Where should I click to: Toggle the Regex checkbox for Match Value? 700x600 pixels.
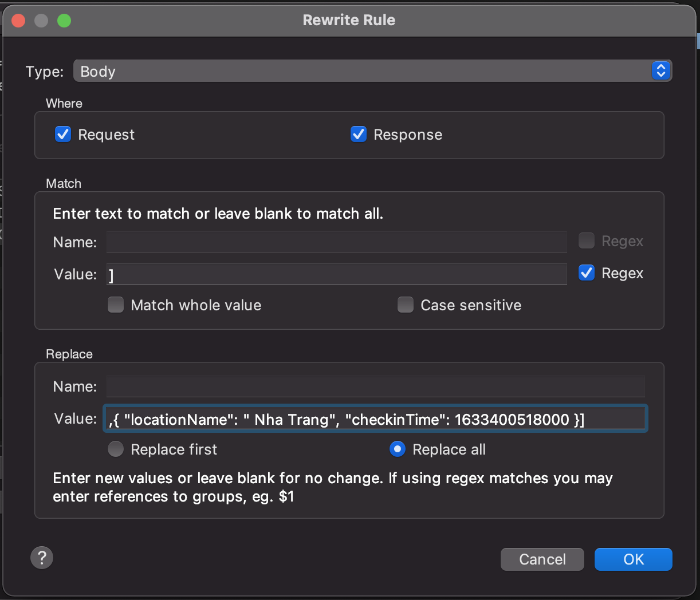click(587, 273)
